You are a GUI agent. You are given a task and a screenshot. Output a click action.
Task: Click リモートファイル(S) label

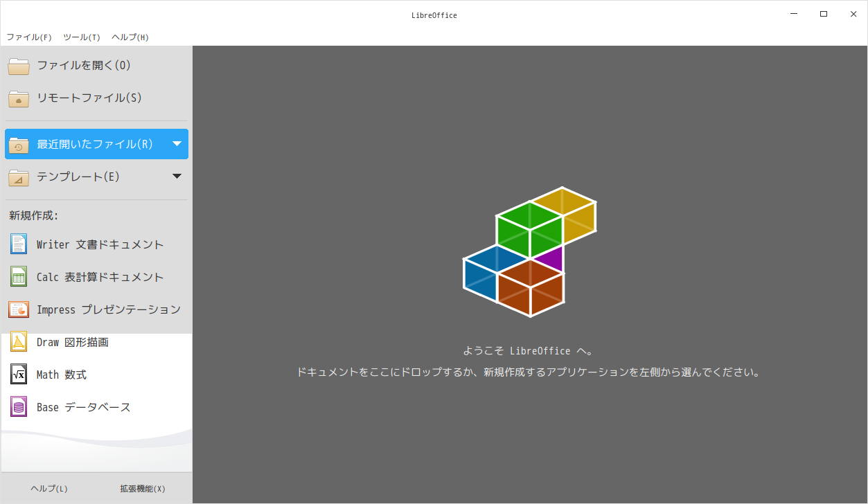(89, 98)
